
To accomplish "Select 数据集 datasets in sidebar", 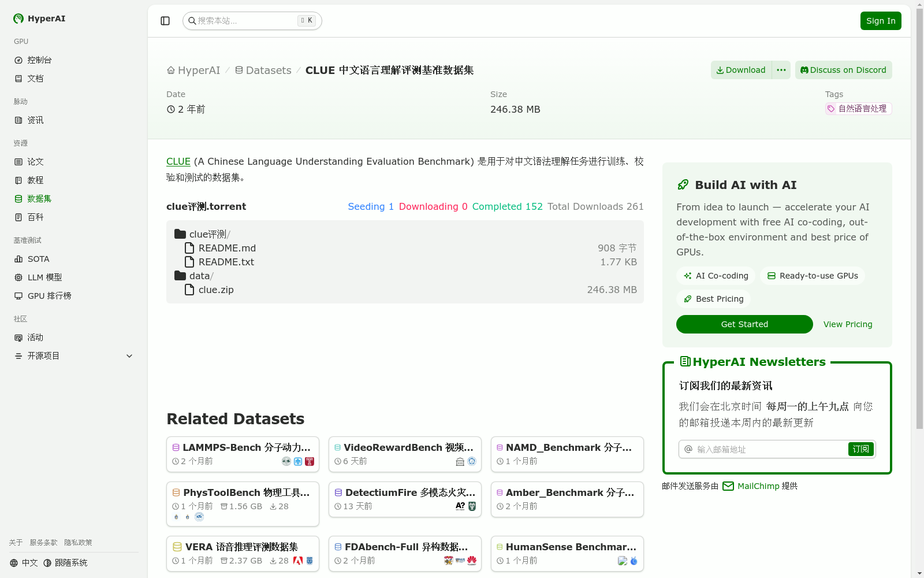I will (39, 199).
